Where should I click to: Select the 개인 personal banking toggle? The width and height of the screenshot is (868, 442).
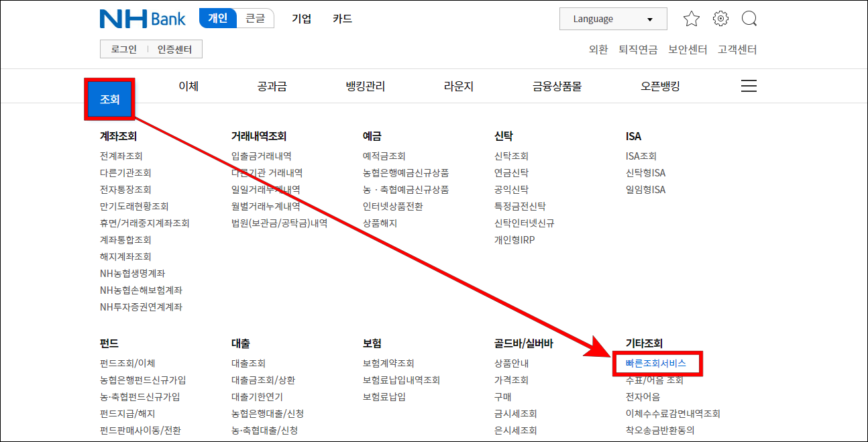pos(217,18)
